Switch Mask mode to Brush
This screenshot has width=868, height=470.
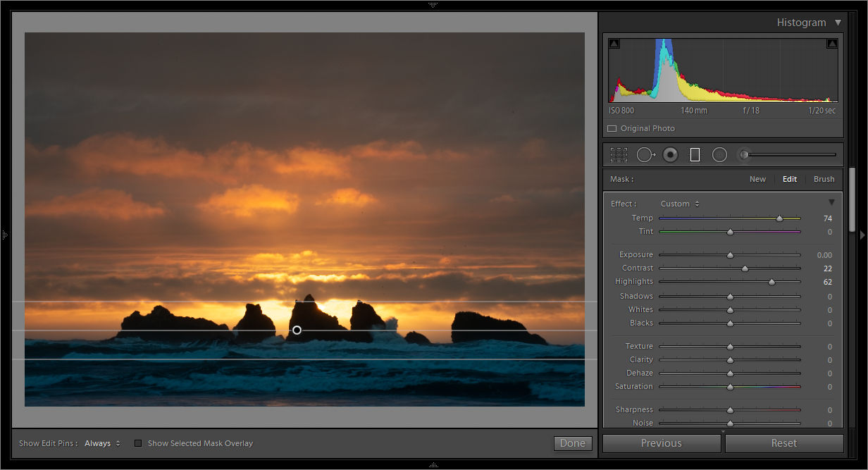pyautogui.click(x=824, y=179)
